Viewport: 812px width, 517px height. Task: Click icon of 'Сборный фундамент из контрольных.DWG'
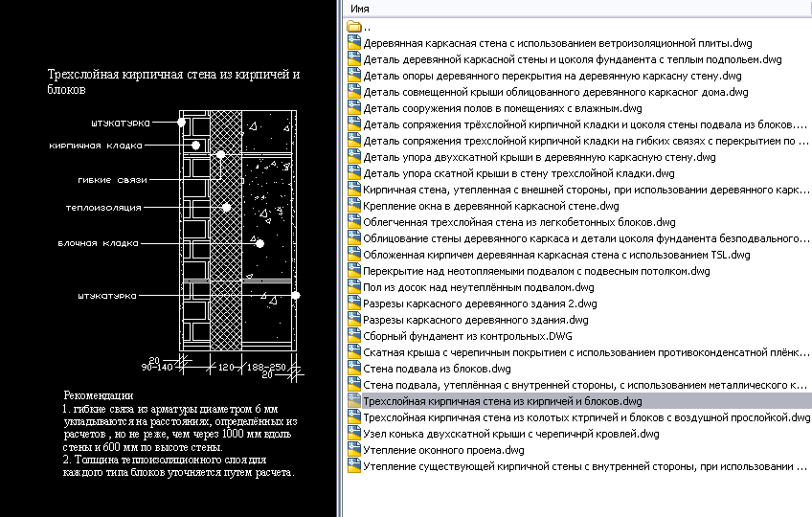pyautogui.click(x=354, y=337)
